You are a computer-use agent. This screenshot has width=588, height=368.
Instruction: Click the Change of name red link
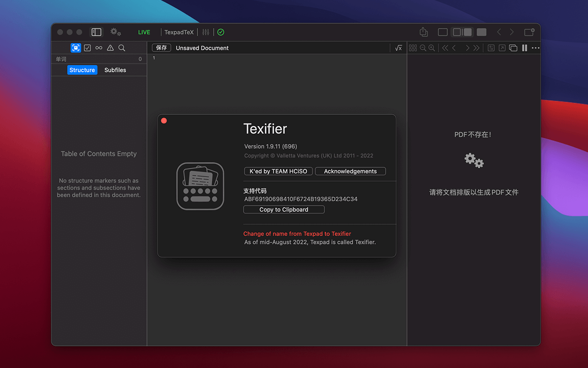click(x=297, y=234)
